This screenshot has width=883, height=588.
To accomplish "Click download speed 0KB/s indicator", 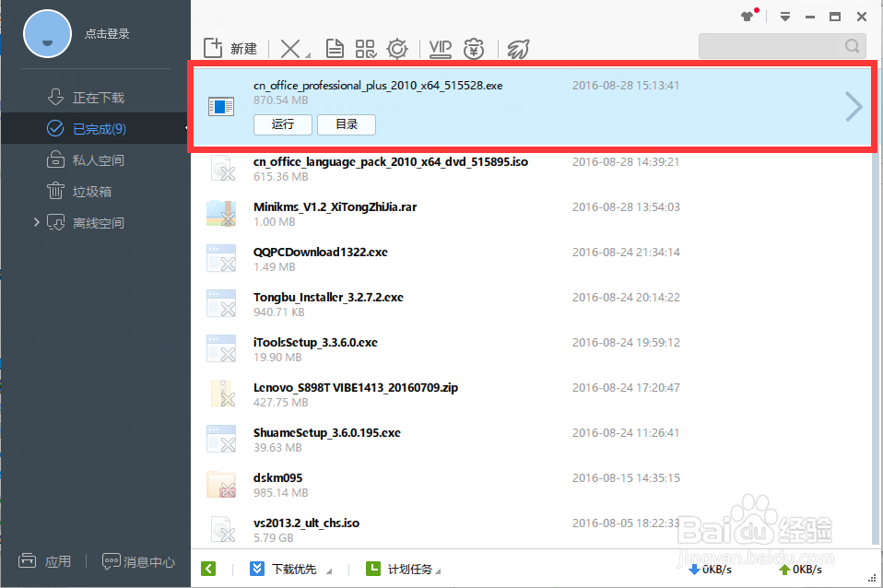I will [x=711, y=570].
